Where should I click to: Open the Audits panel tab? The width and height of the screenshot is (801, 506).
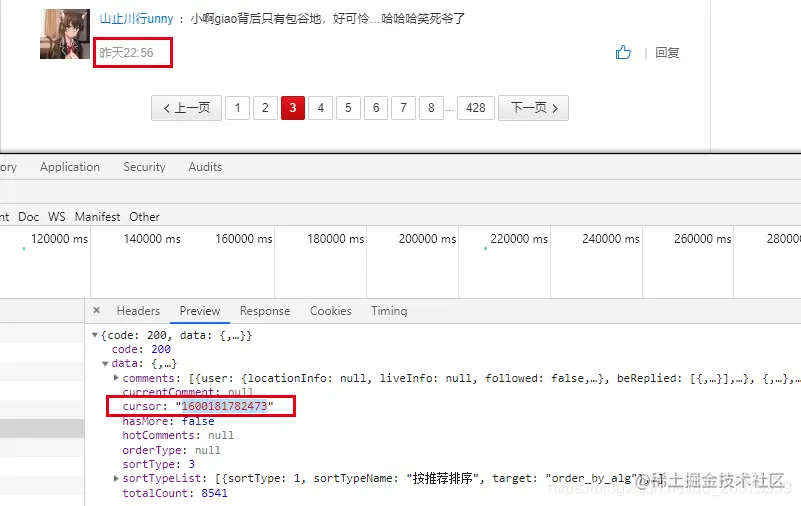pos(205,167)
